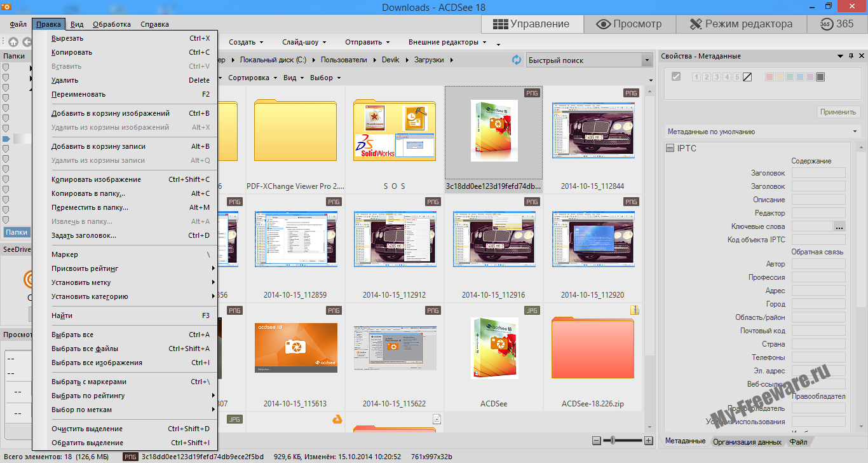Open the Properties panel options arrow
868x463 pixels.
tap(841, 56)
